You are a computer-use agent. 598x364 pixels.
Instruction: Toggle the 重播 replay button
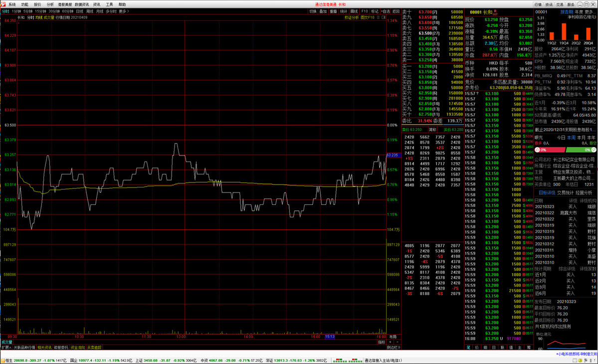[x=333, y=11]
